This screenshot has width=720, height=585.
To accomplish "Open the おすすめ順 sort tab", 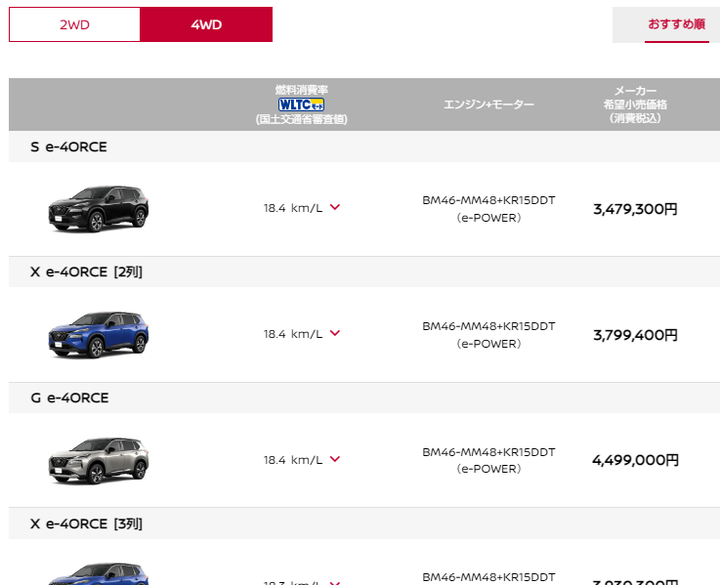I will coord(676,24).
